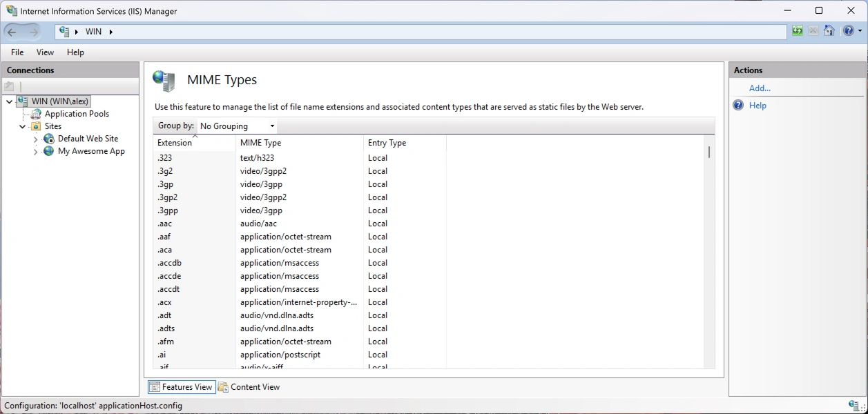Click the application/postscript MIME type cell

pos(280,355)
